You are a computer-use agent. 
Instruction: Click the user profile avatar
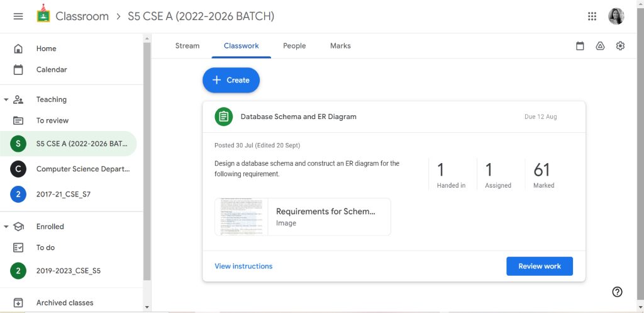(616, 16)
